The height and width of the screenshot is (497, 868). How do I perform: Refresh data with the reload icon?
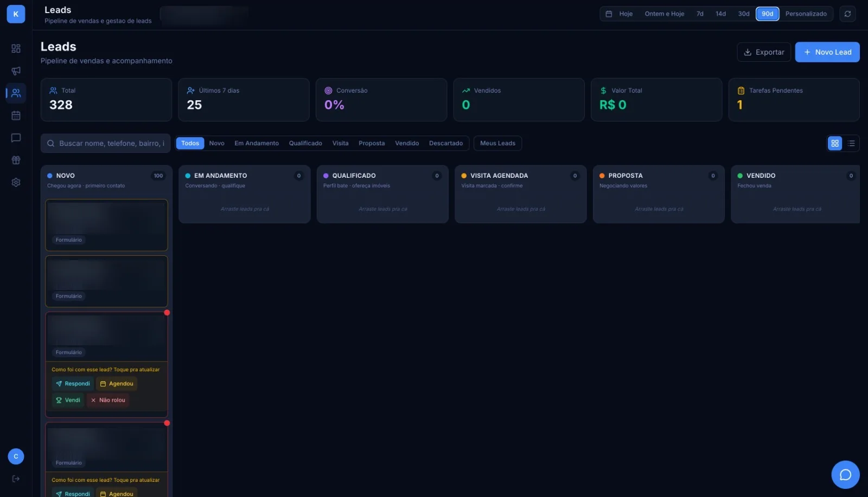[847, 14]
